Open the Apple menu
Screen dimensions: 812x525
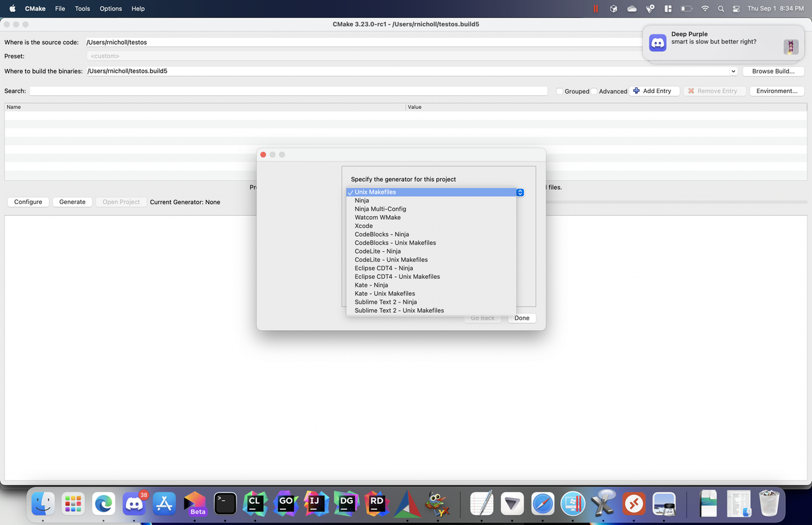[12, 9]
